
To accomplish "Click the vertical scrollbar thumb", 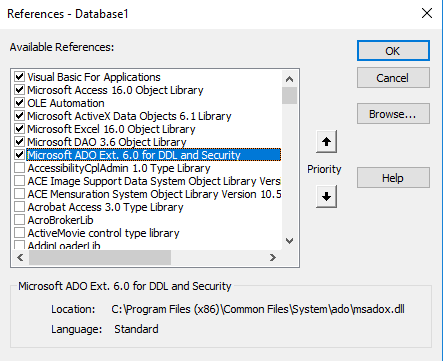I will pyautogui.click(x=289, y=95).
